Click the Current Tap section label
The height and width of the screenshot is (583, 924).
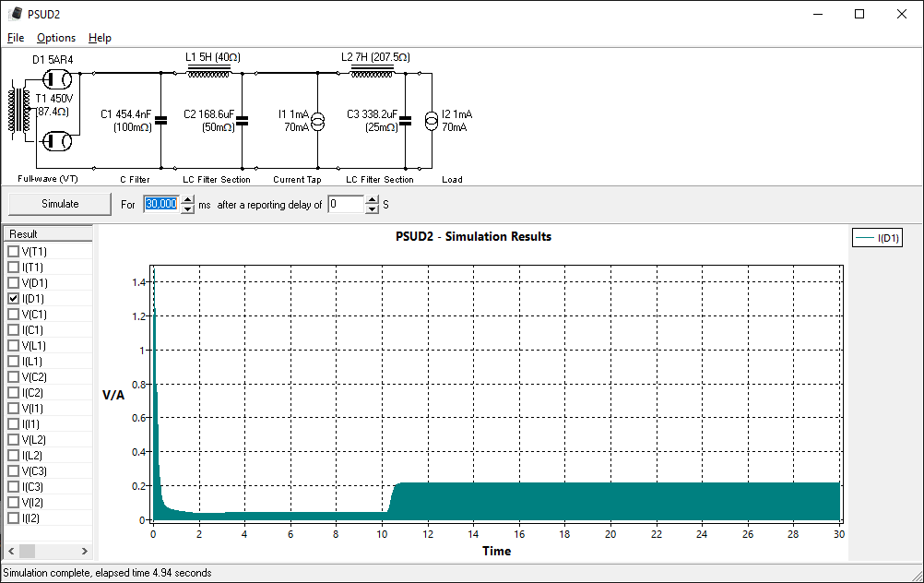coord(297,179)
